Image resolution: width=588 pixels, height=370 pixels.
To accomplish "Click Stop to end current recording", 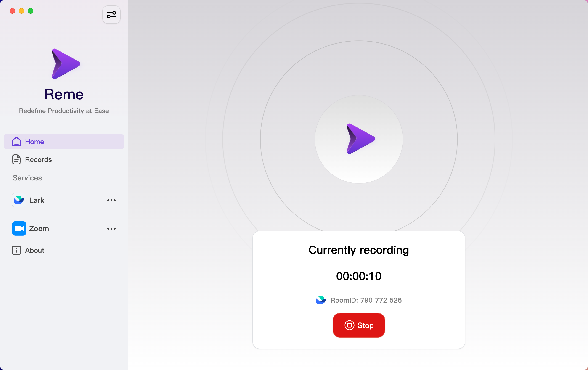I will (x=359, y=325).
